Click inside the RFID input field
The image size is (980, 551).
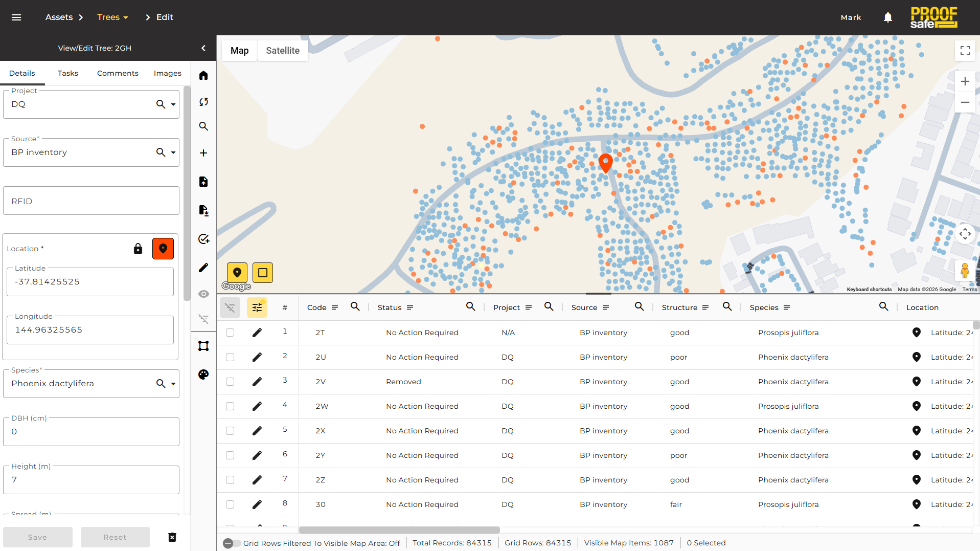tap(90, 201)
